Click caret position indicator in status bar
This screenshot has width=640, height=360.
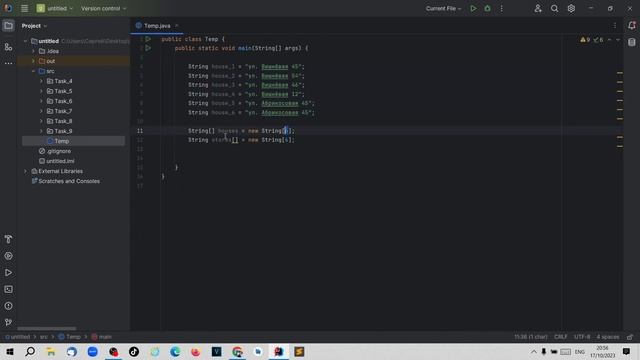(531, 337)
